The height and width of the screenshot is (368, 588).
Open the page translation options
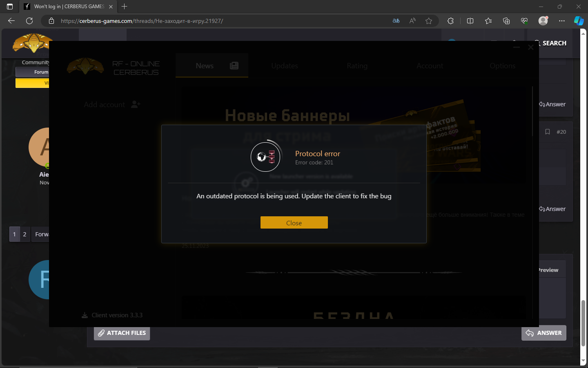point(396,21)
